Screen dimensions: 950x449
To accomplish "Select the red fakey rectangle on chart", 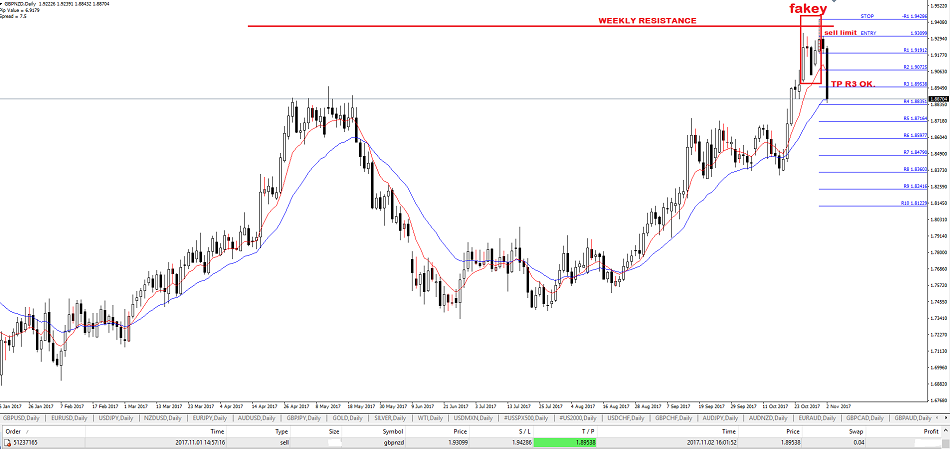I will 802,50.
